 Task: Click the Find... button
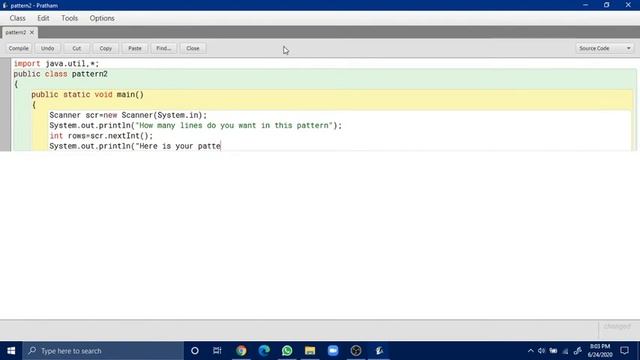click(x=164, y=48)
